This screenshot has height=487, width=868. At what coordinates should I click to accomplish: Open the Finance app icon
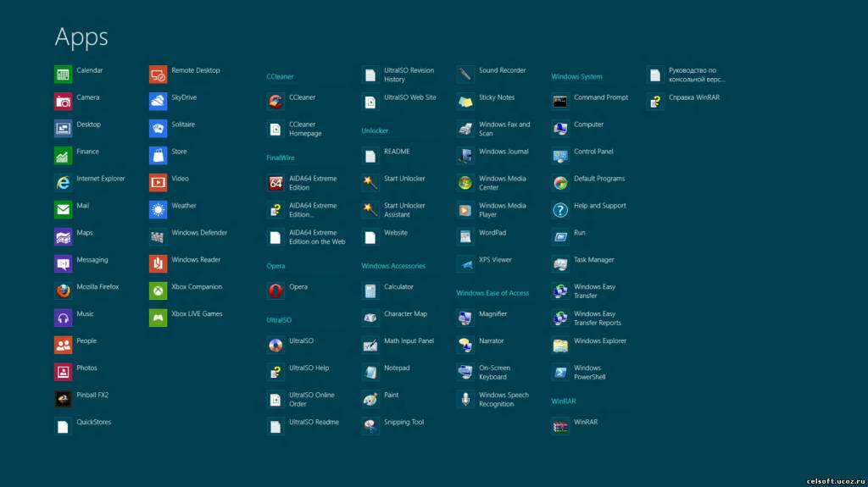coord(63,156)
